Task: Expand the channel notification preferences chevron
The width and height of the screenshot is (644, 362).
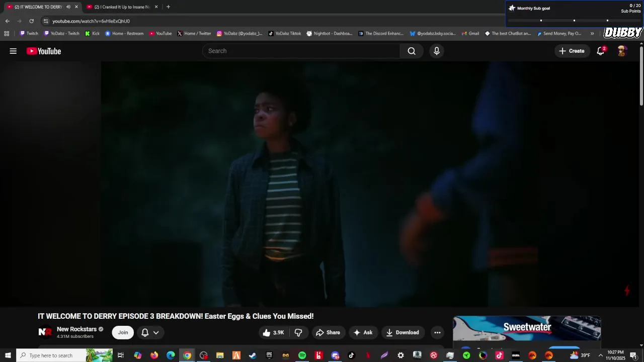Action: pyautogui.click(x=156, y=332)
